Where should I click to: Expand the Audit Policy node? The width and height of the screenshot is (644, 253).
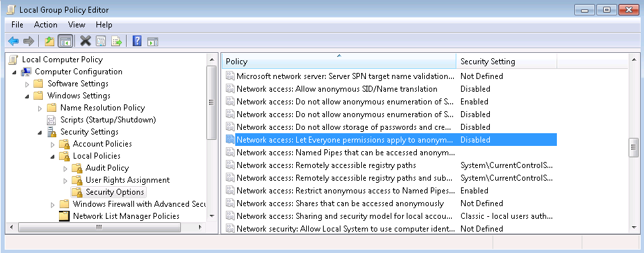click(x=65, y=169)
